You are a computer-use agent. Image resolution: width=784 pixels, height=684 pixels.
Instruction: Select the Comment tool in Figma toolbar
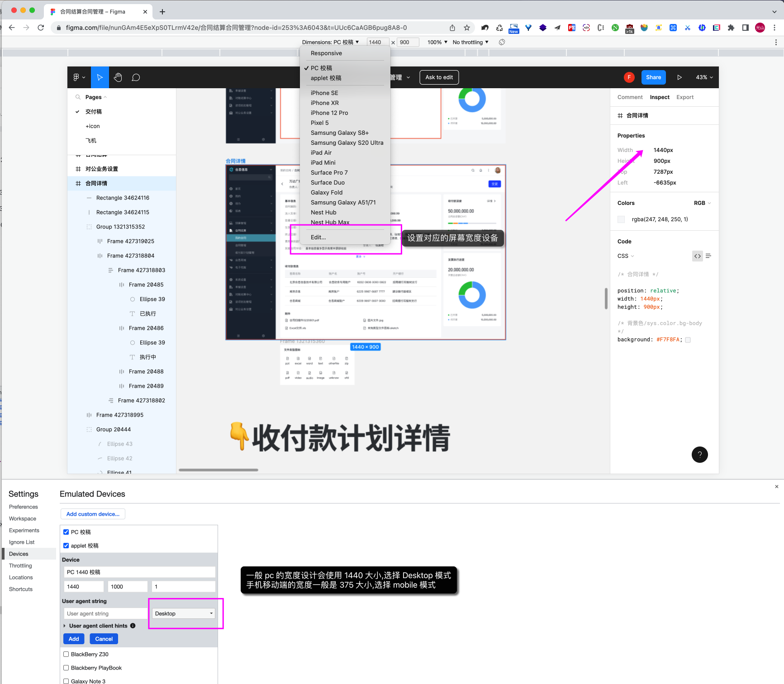[x=136, y=77]
